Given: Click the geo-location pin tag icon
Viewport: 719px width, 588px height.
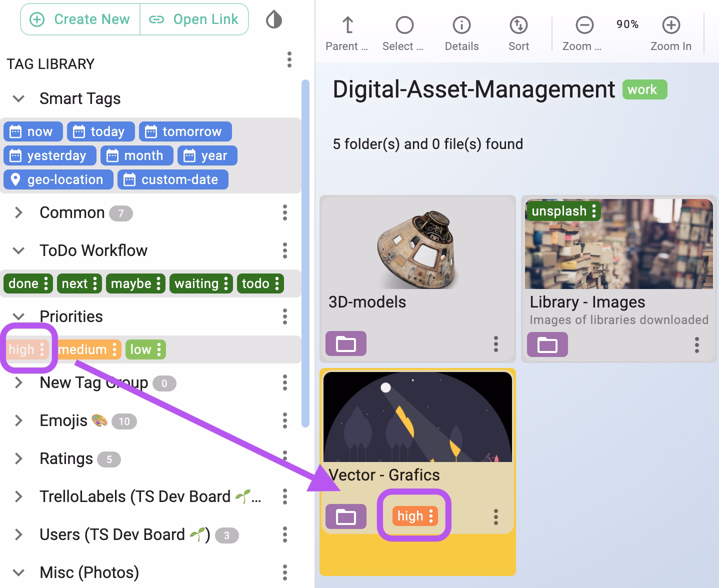Looking at the screenshot, I should tap(15, 179).
